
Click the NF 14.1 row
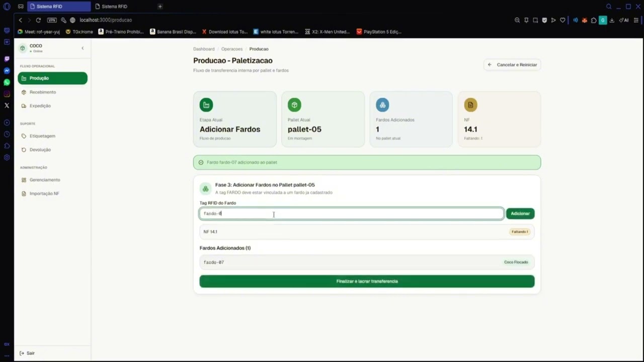[367, 232]
